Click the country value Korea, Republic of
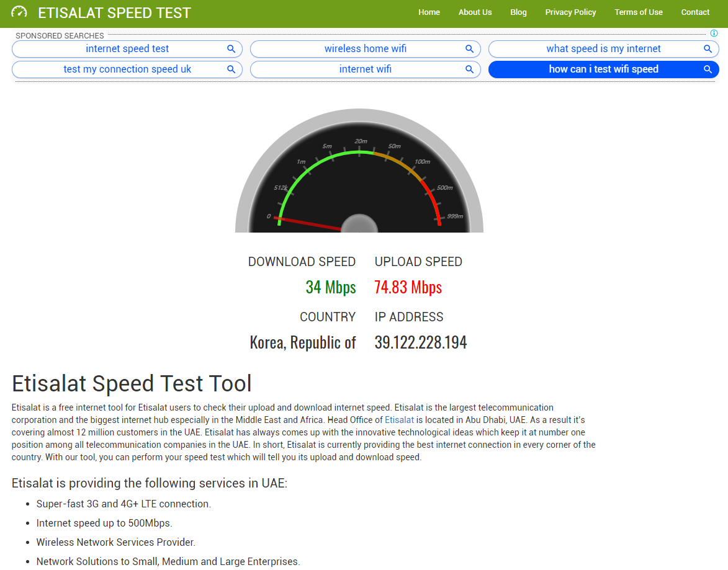The image size is (728, 570). pyautogui.click(x=303, y=342)
